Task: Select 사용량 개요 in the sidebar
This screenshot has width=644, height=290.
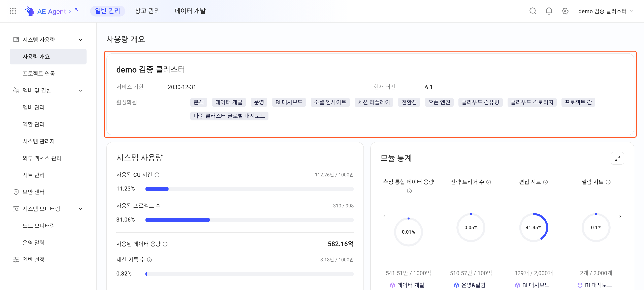Action: click(48, 57)
